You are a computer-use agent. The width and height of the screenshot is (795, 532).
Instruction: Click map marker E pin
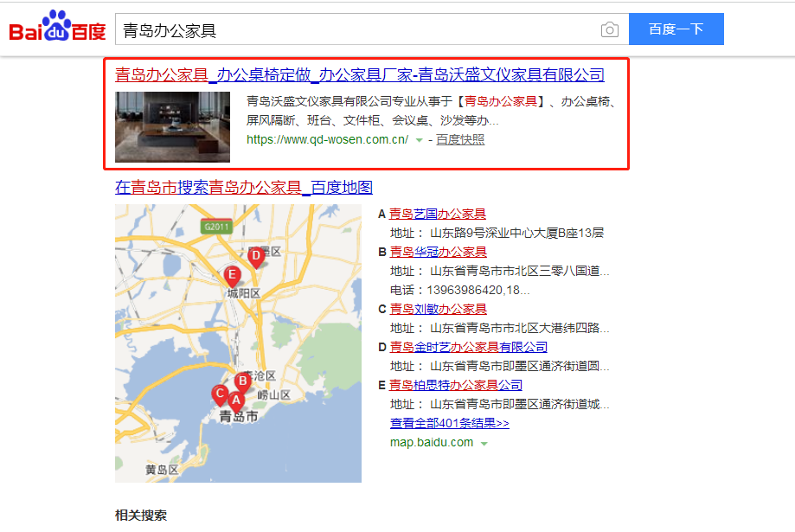click(x=232, y=275)
